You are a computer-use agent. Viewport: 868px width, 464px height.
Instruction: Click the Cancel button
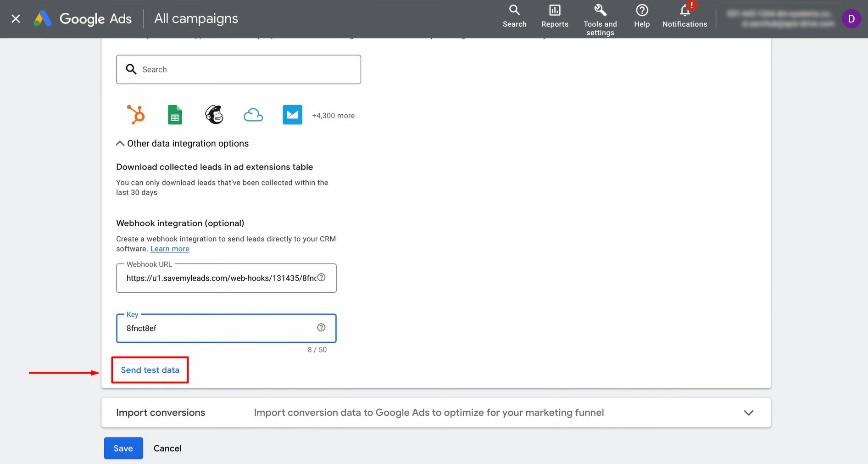[167, 448]
